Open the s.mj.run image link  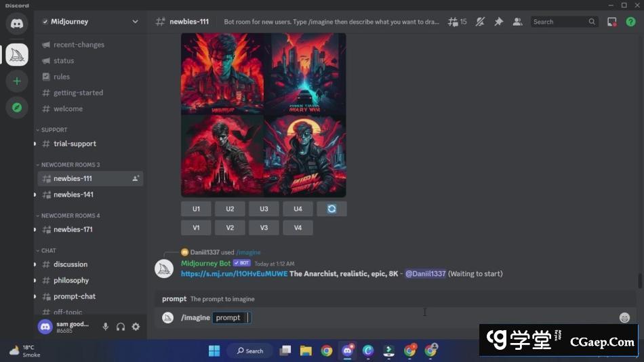point(234,274)
